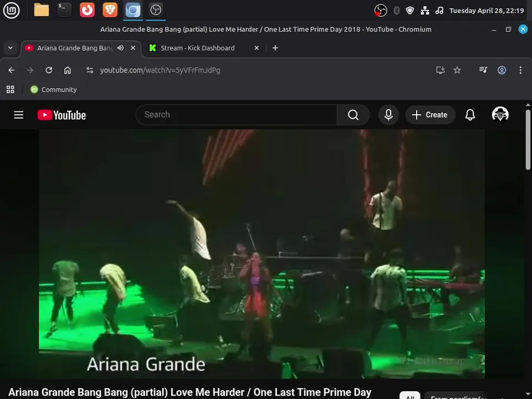Install YouTube app from the address bar icon
This screenshot has height=399, width=532.
[x=441, y=70]
